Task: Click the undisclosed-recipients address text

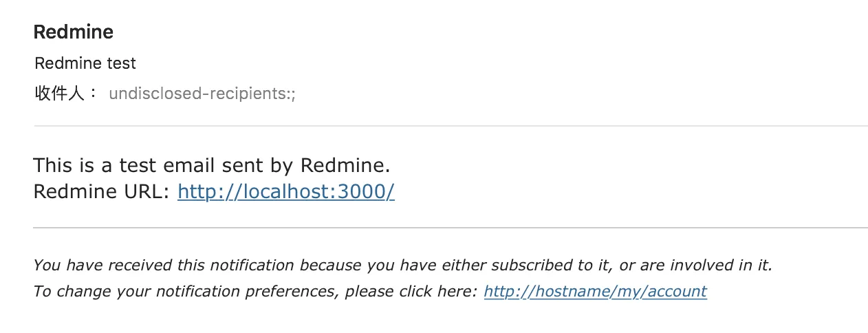Action: (202, 94)
